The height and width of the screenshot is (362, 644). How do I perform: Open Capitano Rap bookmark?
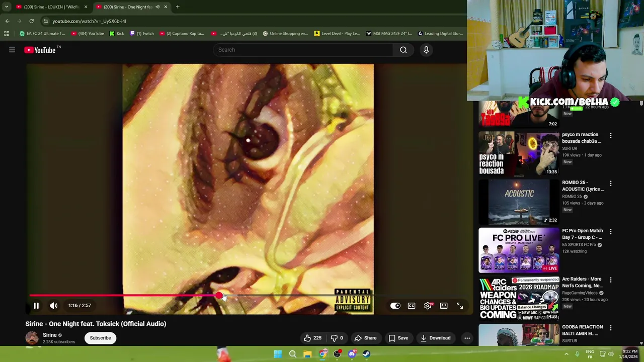(182, 34)
